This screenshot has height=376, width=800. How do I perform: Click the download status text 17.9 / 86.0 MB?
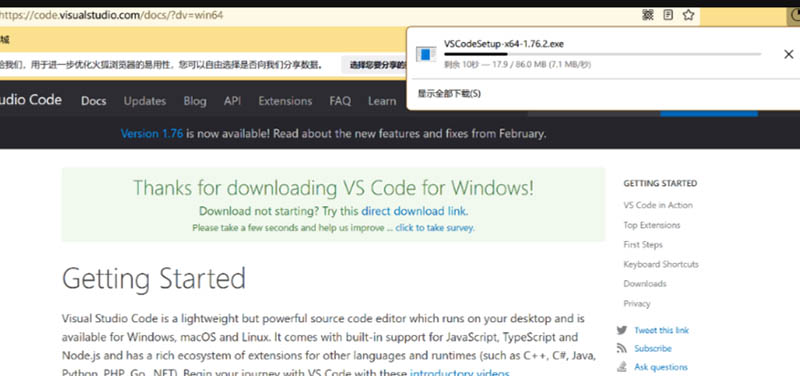pyautogui.click(x=518, y=65)
